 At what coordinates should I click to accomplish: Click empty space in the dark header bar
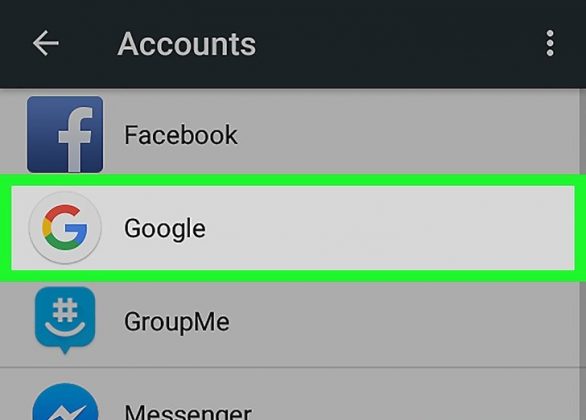pyautogui.click(x=392, y=43)
